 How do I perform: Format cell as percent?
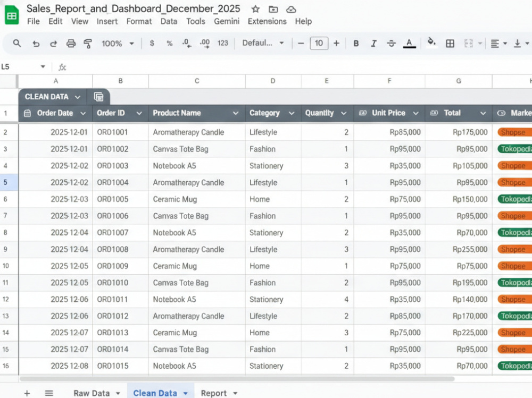click(169, 44)
